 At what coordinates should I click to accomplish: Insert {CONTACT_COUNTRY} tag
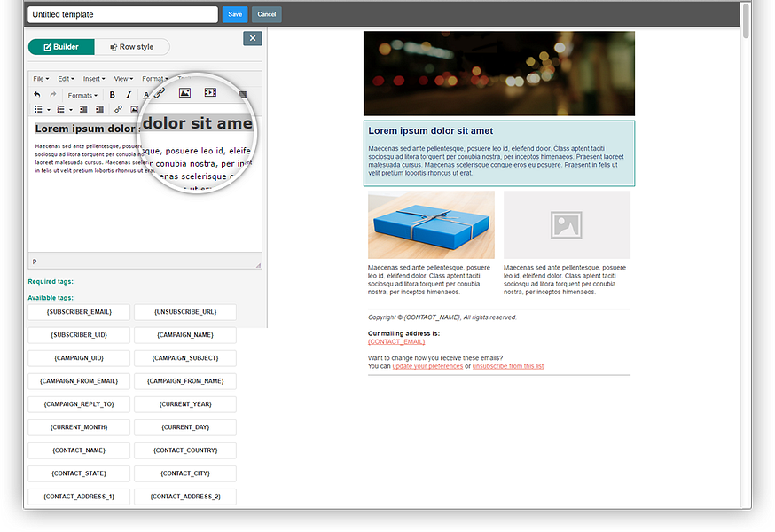pyautogui.click(x=185, y=450)
